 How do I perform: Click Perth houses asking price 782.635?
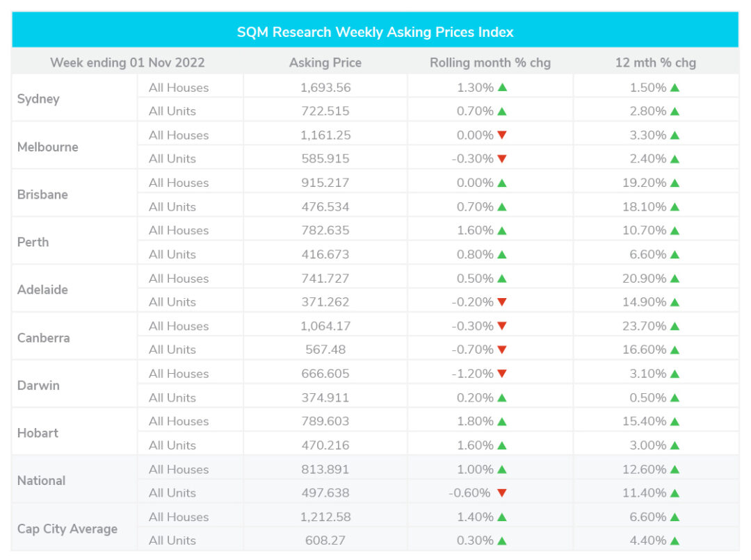[x=325, y=231]
